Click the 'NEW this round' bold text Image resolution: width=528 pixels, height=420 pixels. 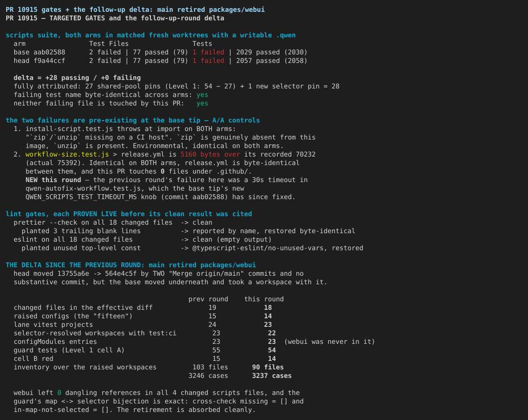pos(53,180)
